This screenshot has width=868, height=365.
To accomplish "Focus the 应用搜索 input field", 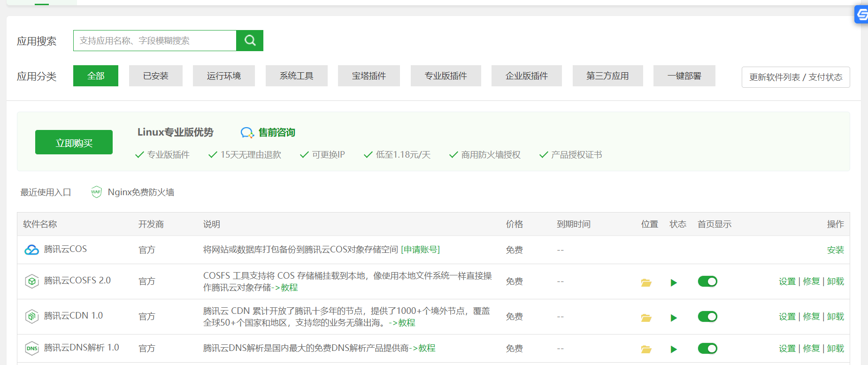I will 155,40.
